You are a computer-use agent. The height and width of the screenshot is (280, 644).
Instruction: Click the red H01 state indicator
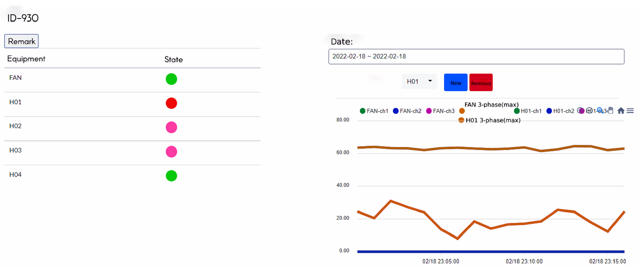pos(171,103)
